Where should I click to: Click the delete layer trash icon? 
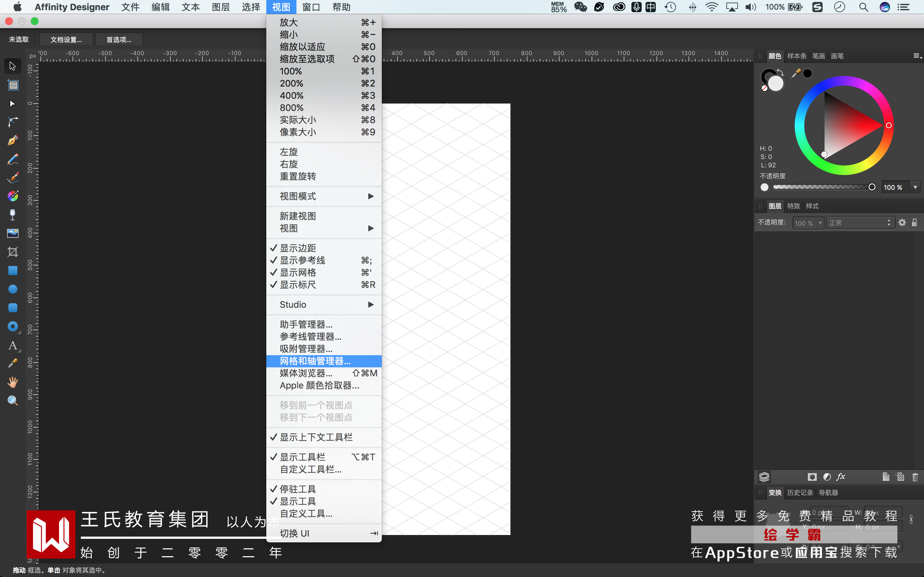[x=915, y=477]
